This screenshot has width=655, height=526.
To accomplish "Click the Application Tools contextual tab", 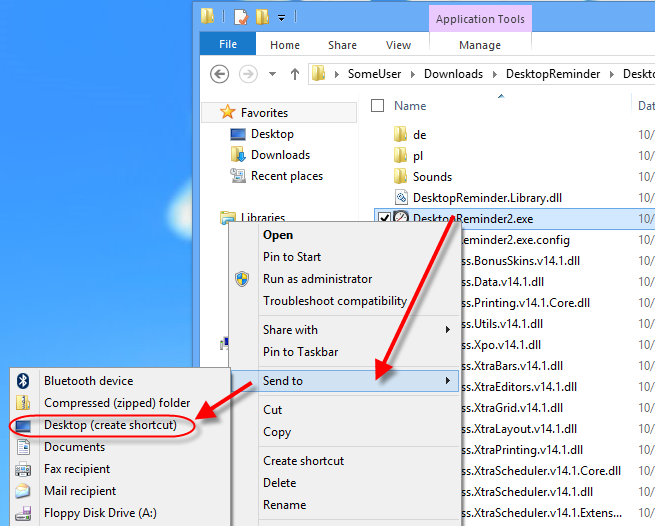I will pyautogui.click(x=480, y=19).
